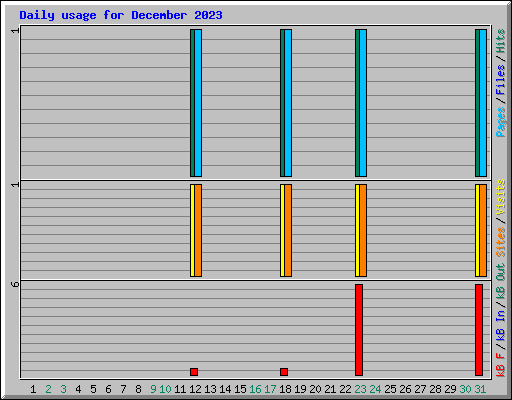
Task: Click green day label '2' on the x-axis
Action: coord(48,389)
